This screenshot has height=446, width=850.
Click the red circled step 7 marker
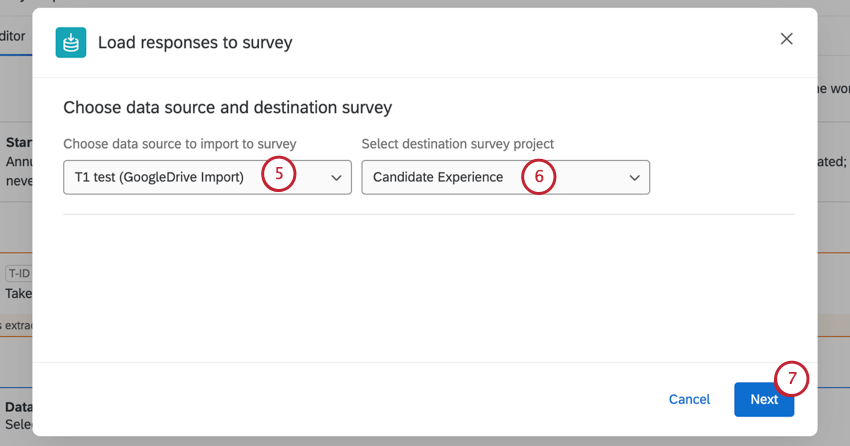pyautogui.click(x=792, y=379)
